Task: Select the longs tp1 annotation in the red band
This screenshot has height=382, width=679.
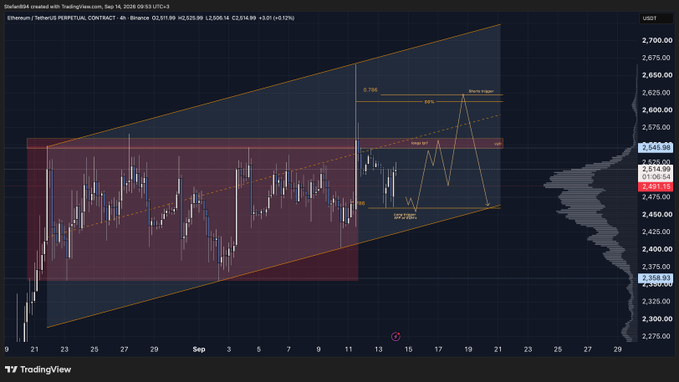Action: (x=419, y=143)
